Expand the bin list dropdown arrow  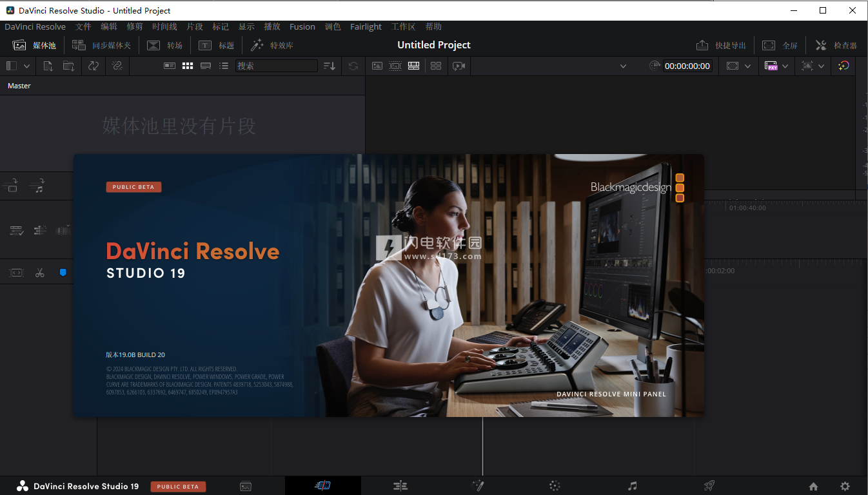26,66
